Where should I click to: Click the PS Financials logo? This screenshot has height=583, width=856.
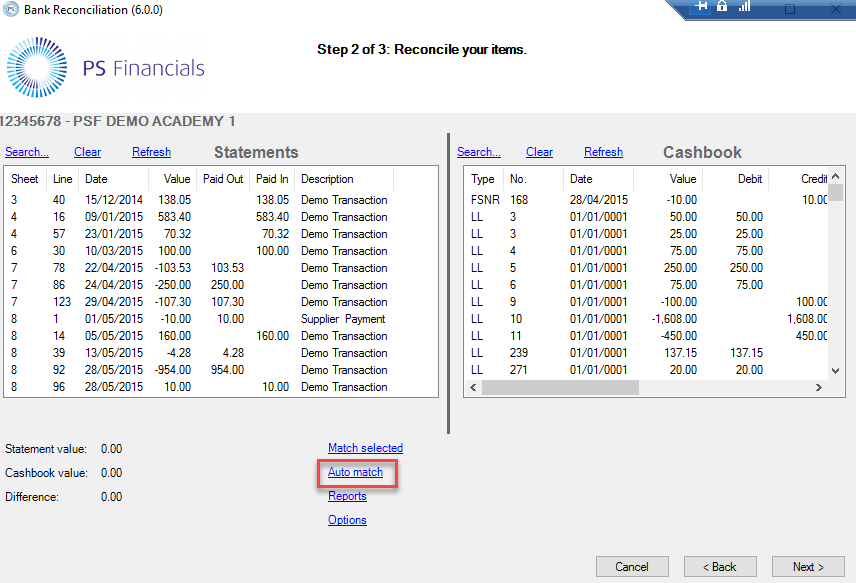pyautogui.click(x=106, y=68)
